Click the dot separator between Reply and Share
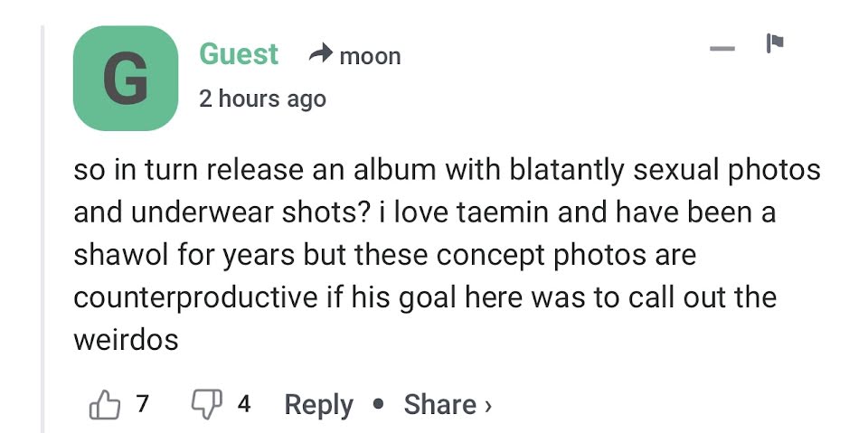The height and width of the screenshot is (433, 868). coord(378,404)
